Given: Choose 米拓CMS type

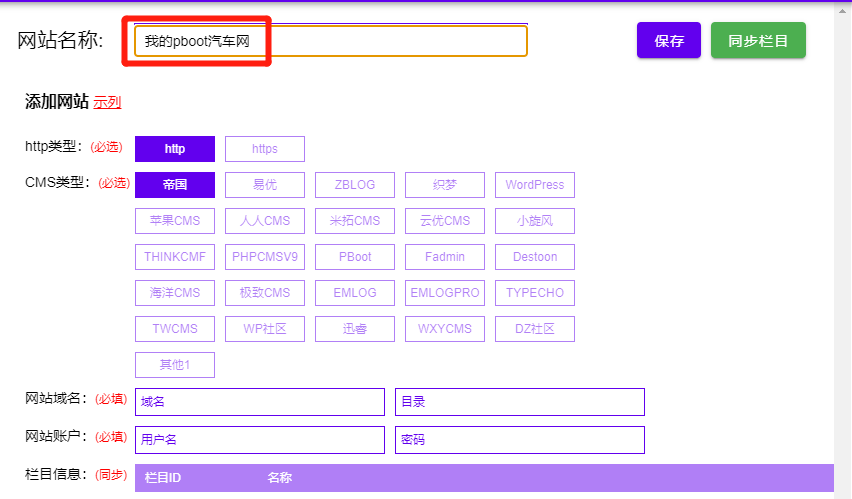Looking at the screenshot, I should click(355, 221).
